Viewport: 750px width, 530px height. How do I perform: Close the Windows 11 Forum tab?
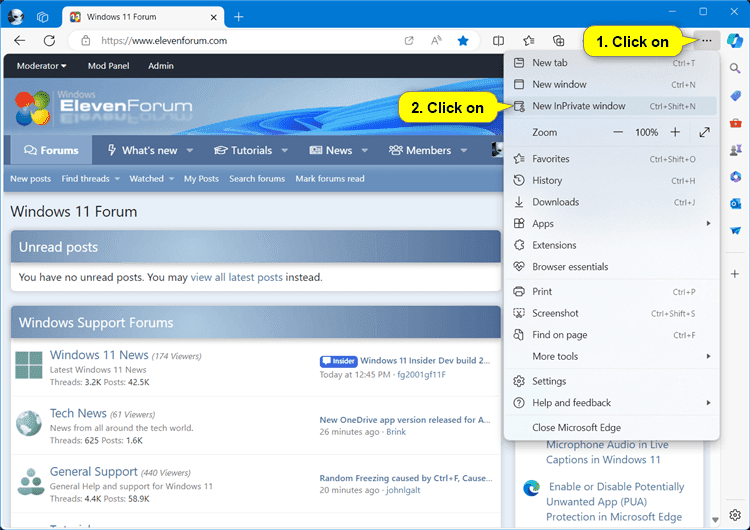tap(213, 17)
